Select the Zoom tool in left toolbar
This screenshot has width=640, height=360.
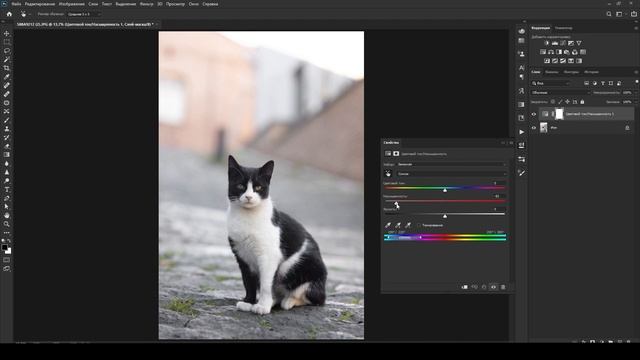point(7,224)
